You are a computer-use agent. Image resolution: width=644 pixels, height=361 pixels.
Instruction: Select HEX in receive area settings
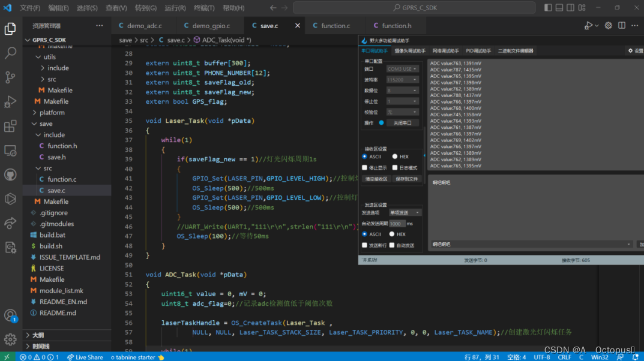point(395,157)
